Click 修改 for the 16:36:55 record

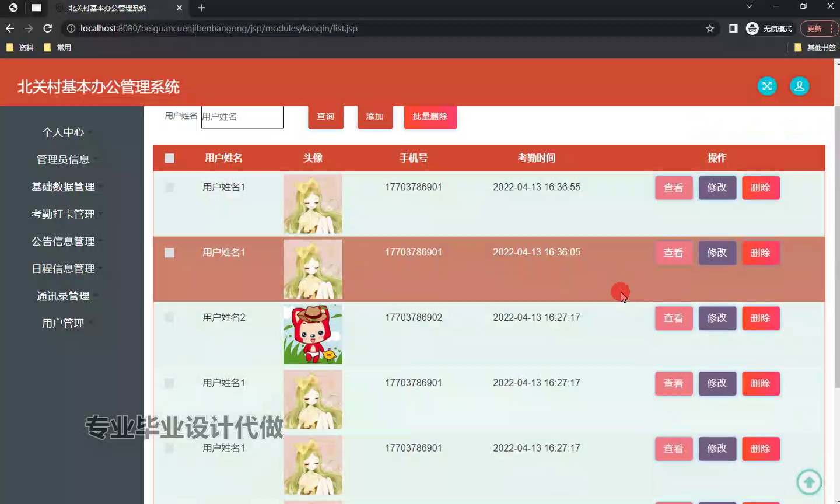coord(717,188)
